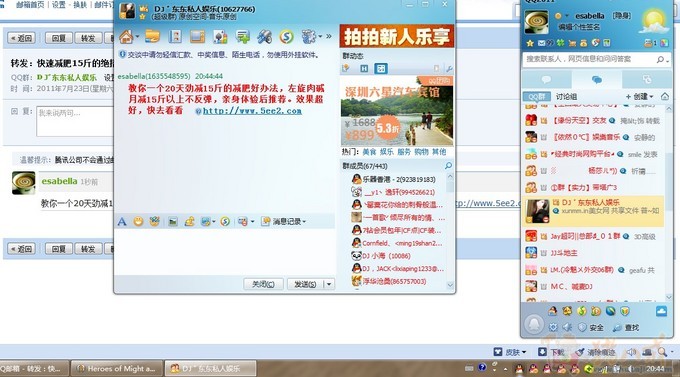Screen dimensions: 680x377
Task: Select the JJ斗地主 group in QQ list
Action: (x=594, y=253)
